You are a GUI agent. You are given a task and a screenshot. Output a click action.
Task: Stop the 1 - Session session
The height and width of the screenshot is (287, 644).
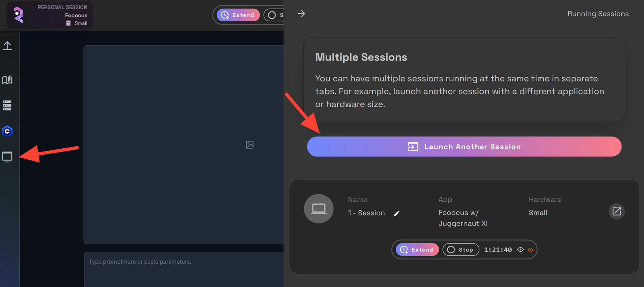pos(460,250)
